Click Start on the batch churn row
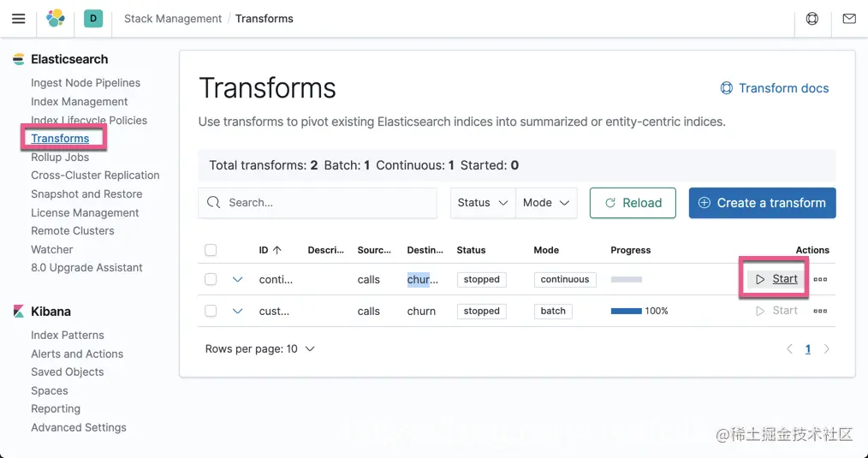This screenshot has height=458, width=868. (776, 311)
